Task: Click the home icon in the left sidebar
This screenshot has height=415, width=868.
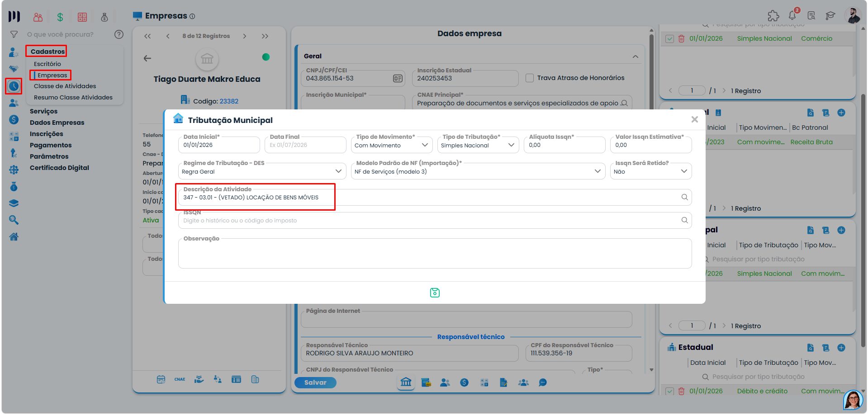Action: point(14,237)
